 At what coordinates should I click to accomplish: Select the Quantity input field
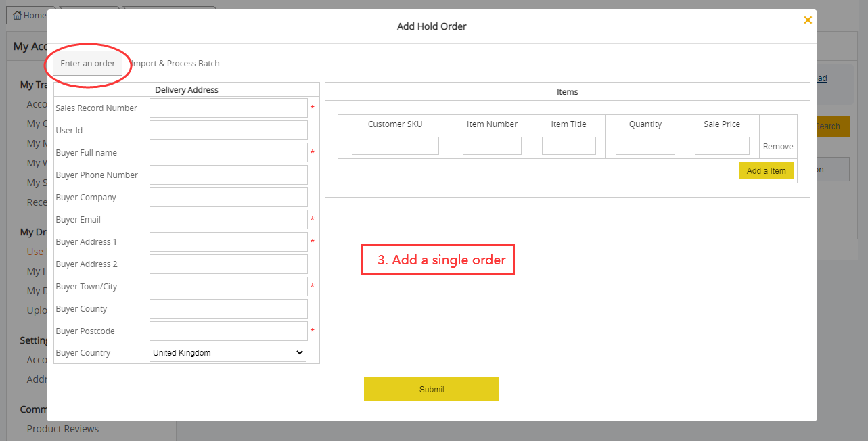click(645, 146)
